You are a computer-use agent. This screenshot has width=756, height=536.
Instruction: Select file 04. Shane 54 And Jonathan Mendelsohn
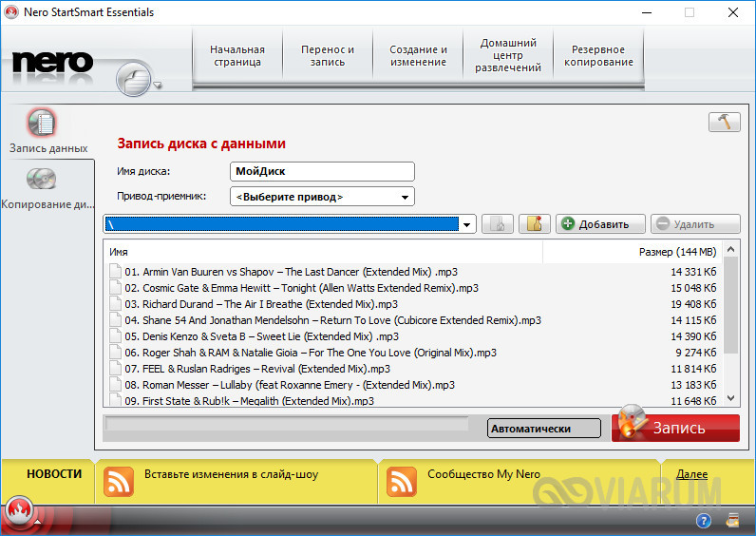(332, 320)
